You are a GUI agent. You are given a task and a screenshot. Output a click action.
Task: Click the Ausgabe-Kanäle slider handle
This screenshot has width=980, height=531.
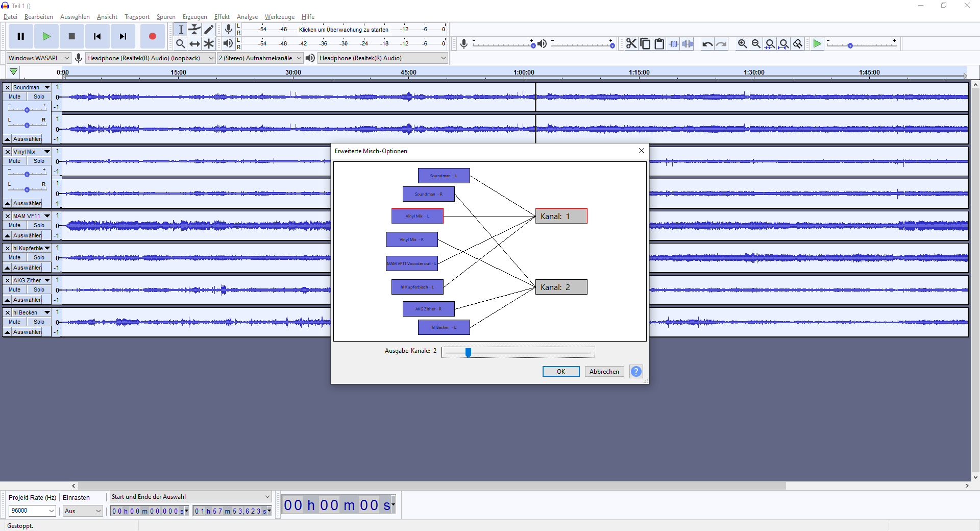pyautogui.click(x=468, y=352)
